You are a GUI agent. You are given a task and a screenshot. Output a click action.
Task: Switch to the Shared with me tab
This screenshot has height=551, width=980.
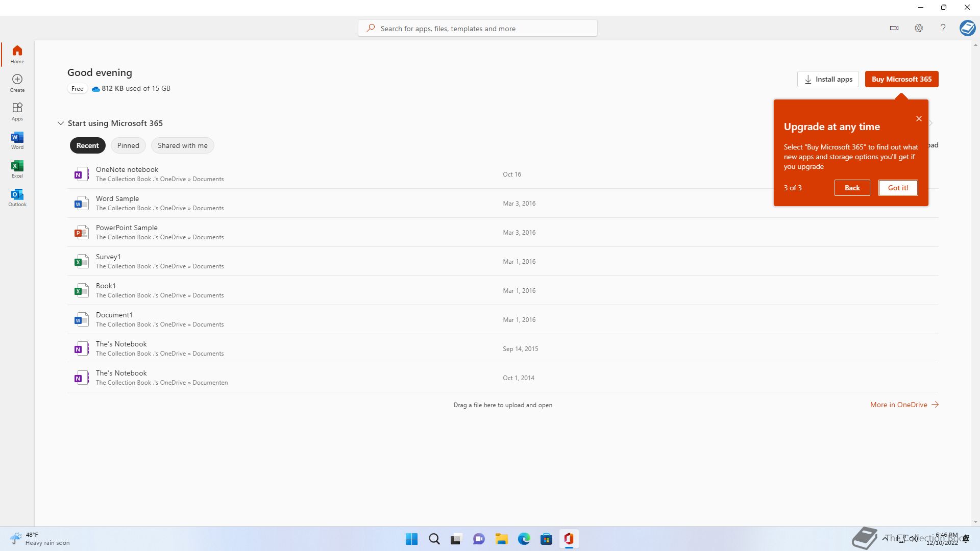182,145
